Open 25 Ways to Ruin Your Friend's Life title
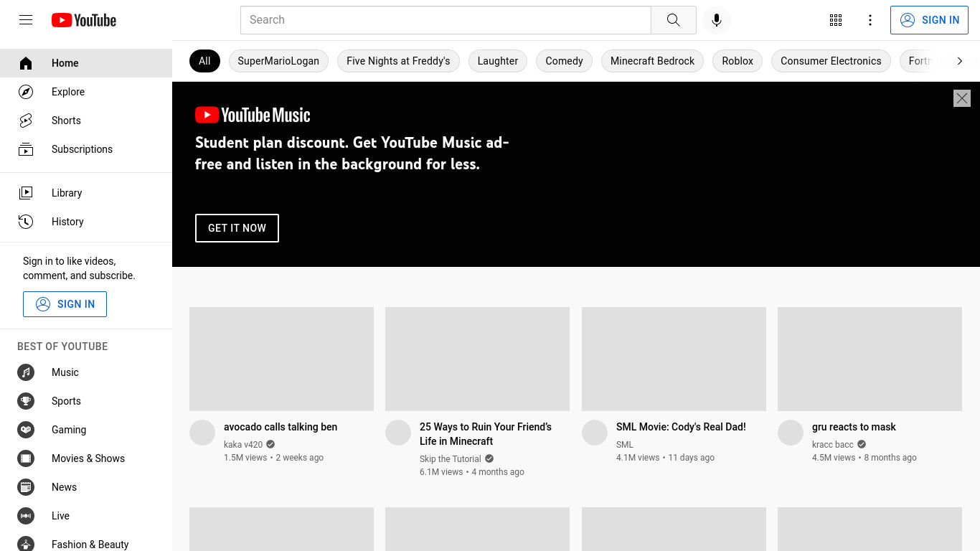This screenshot has height=551, width=980. coord(486,434)
